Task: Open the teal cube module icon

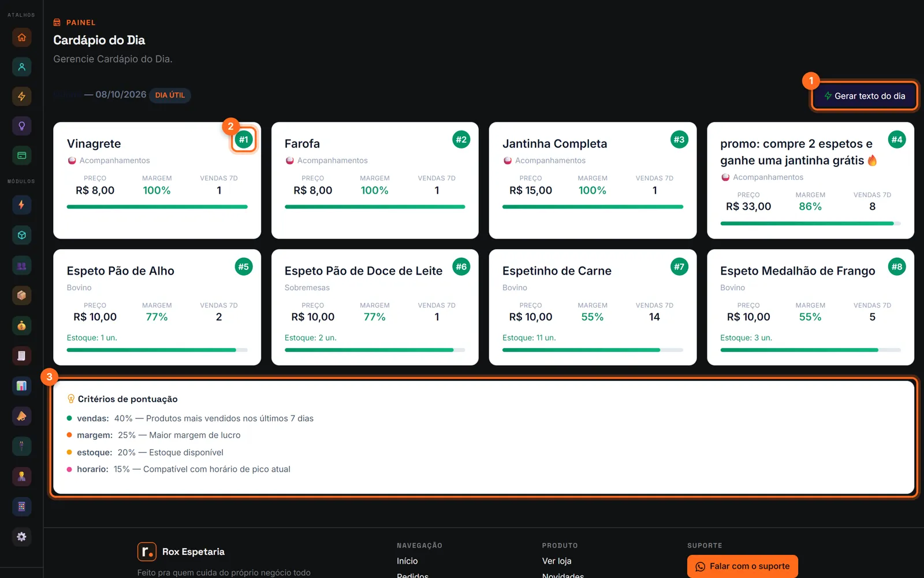Action: (21, 235)
